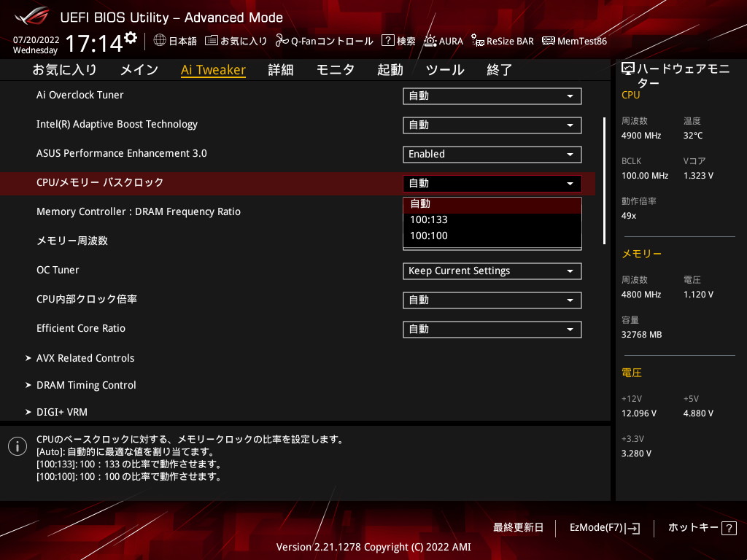Screen dimensions: 747x560
Task: Open the 起動 tab
Action: 390,70
